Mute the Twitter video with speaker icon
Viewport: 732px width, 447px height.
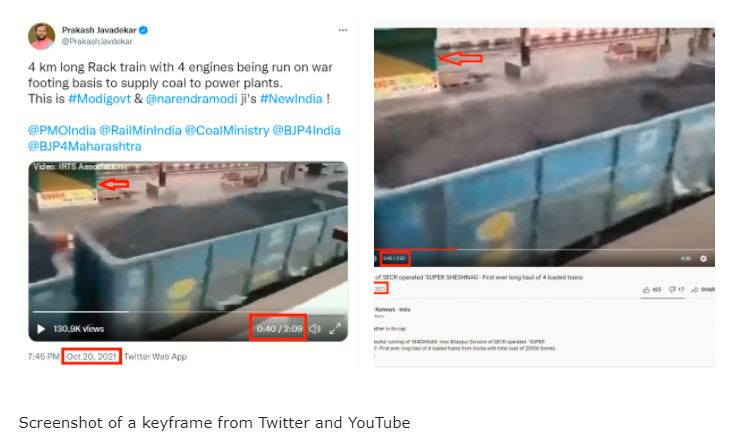315,329
